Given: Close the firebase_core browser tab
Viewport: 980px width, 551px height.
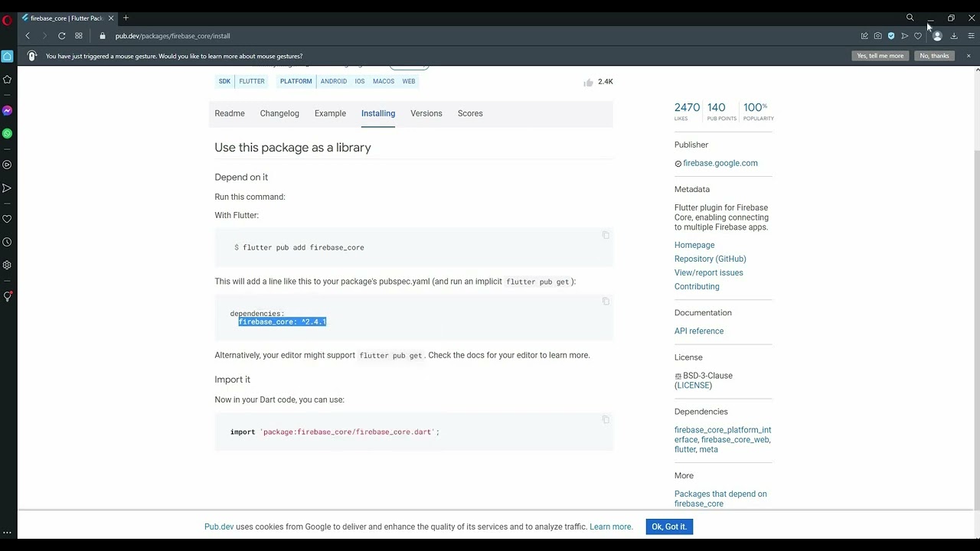Looking at the screenshot, I should coord(111,18).
